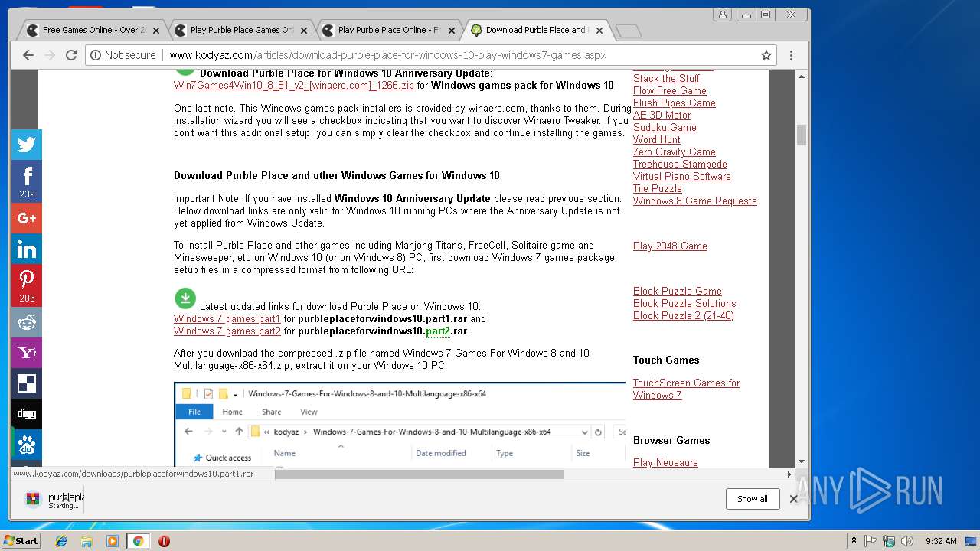Open Flow Free Game link
980x551 pixels.
[670, 90]
